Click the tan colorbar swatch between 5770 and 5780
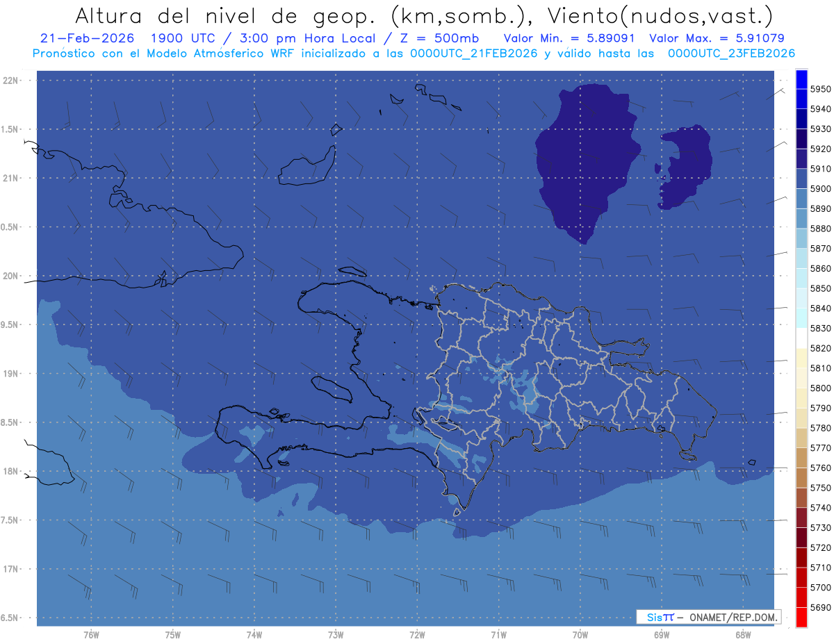The image size is (834, 644). click(x=801, y=438)
